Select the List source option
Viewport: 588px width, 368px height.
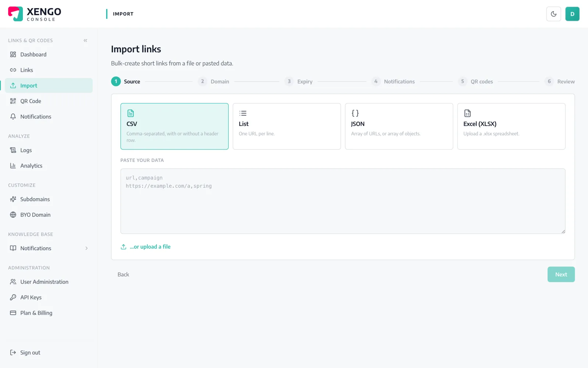click(287, 126)
